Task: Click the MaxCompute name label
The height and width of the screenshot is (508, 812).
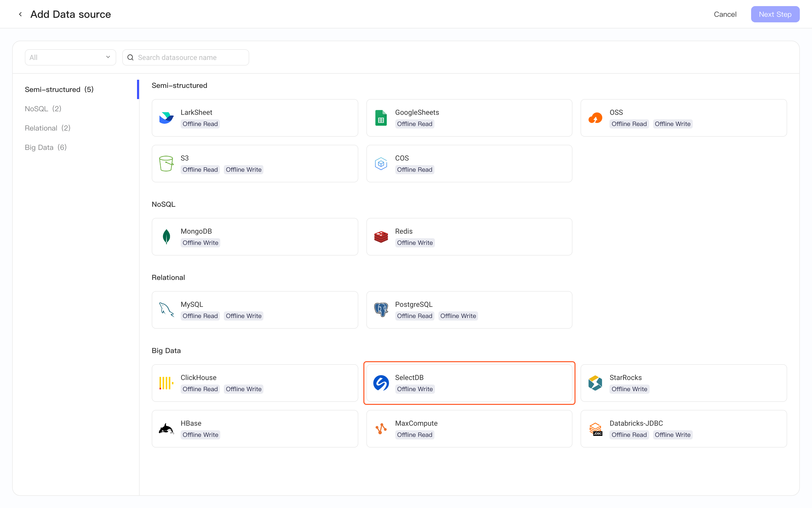Action: click(416, 423)
